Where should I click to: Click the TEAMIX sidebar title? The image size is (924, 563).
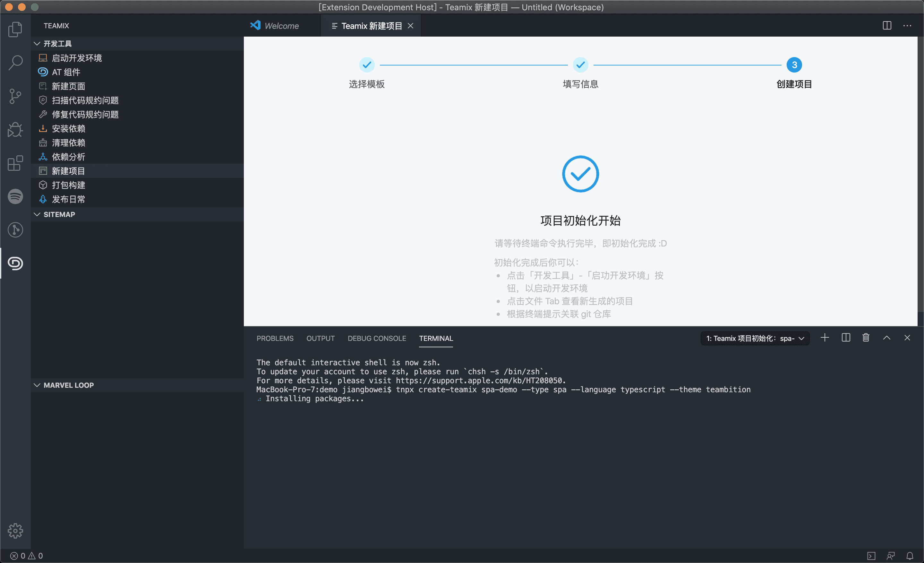[56, 25]
